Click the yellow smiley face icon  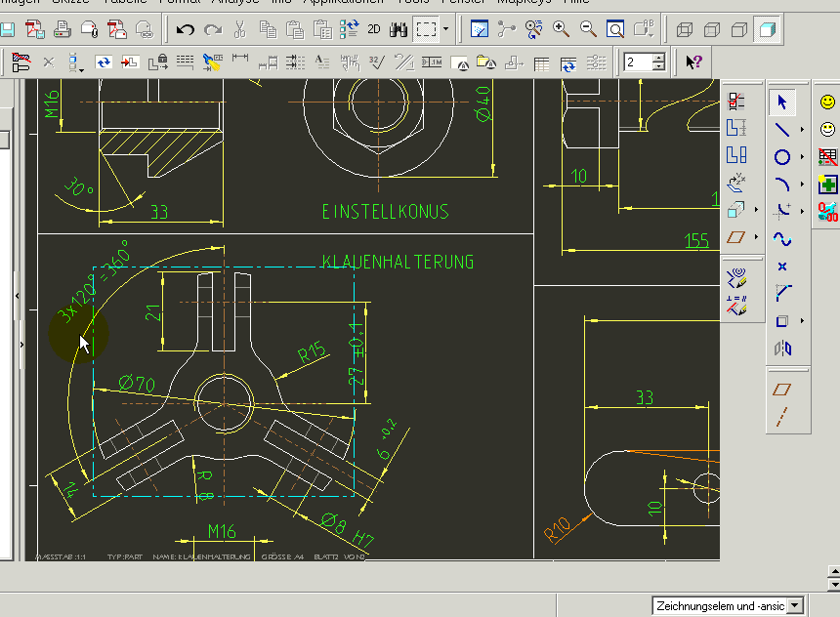click(x=827, y=102)
